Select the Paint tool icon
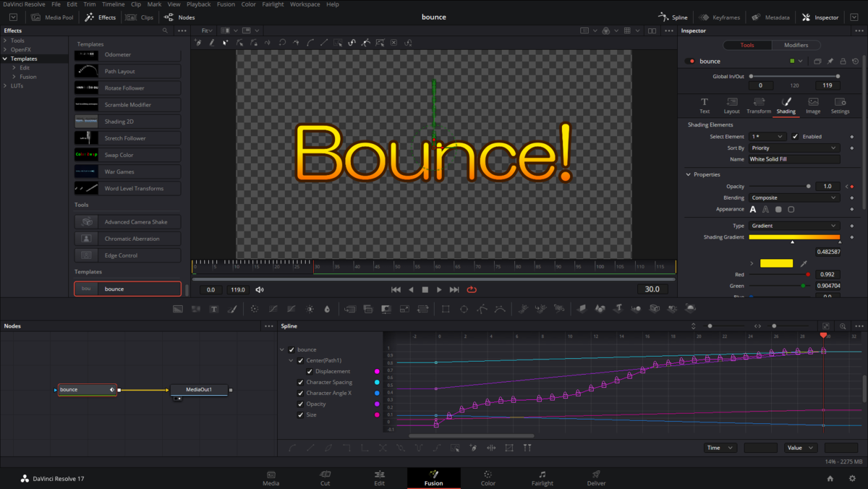The width and height of the screenshot is (868, 489). point(232,308)
